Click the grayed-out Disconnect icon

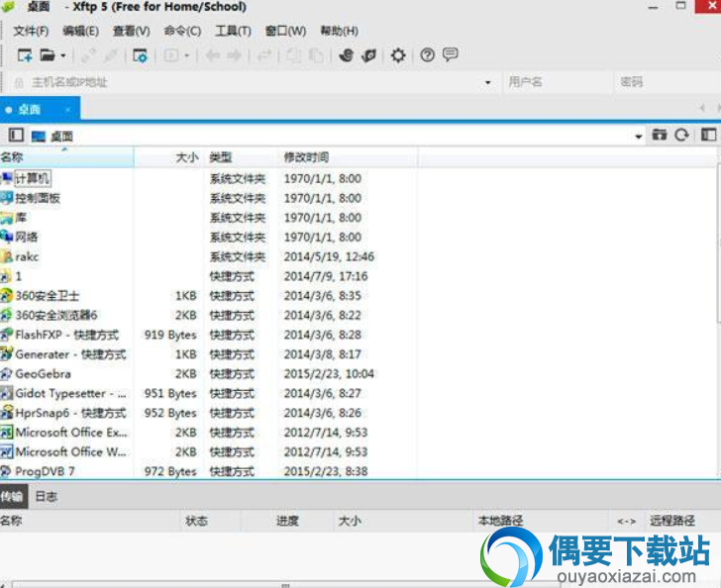pos(111,55)
